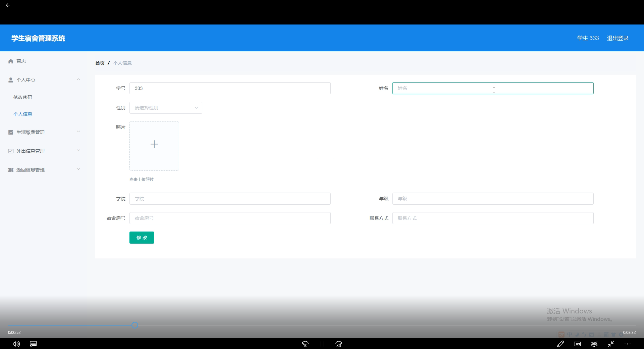This screenshot has width=644, height=349.
Task: Select 修改密码 in the sidebar
Action: (x=23, y=97)
